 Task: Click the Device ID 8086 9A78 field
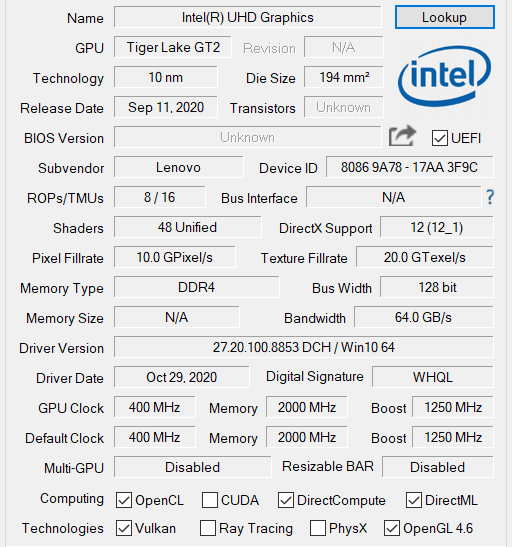409,167
